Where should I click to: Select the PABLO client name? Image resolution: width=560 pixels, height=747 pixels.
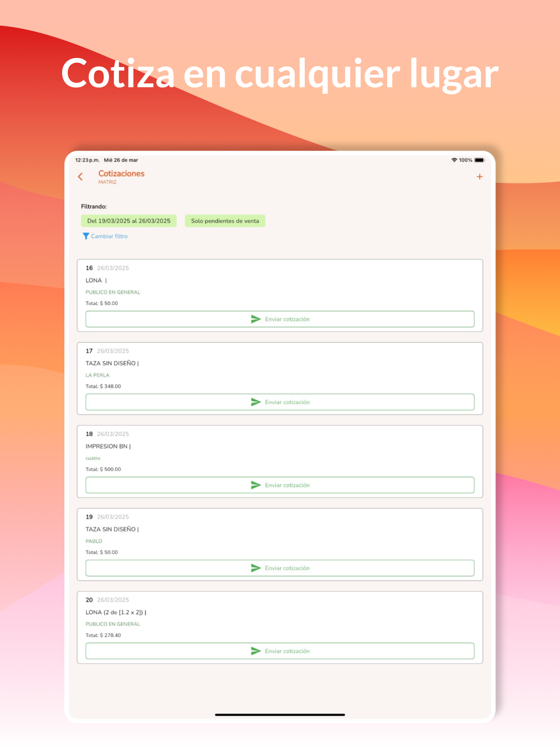(x=94, y=541)
